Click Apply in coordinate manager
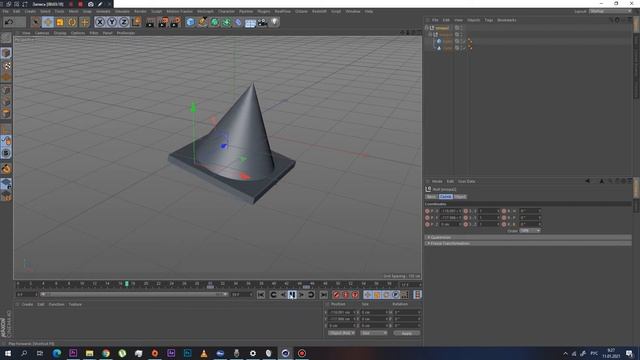This screenshot has height=360, width=640. click(x=407, y=333)
